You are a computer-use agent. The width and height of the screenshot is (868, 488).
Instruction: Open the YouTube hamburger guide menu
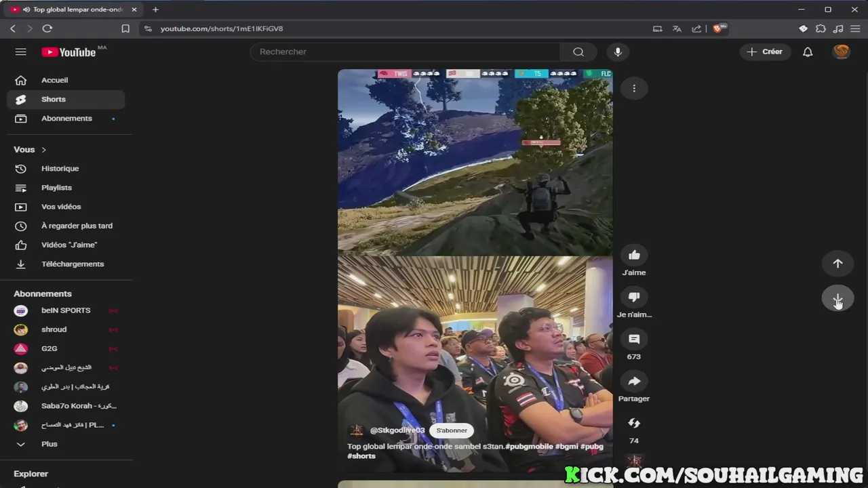coord(21,52)
